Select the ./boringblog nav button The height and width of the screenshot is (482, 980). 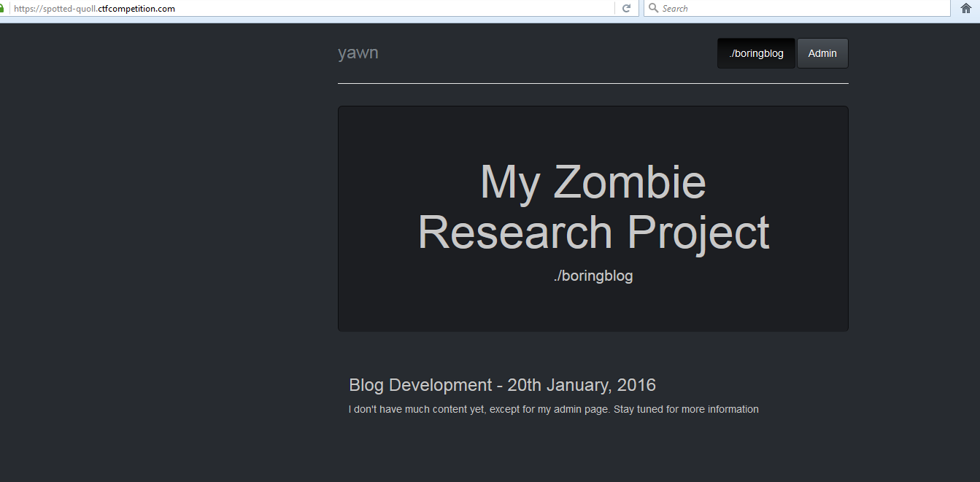[x=757, y=53]
